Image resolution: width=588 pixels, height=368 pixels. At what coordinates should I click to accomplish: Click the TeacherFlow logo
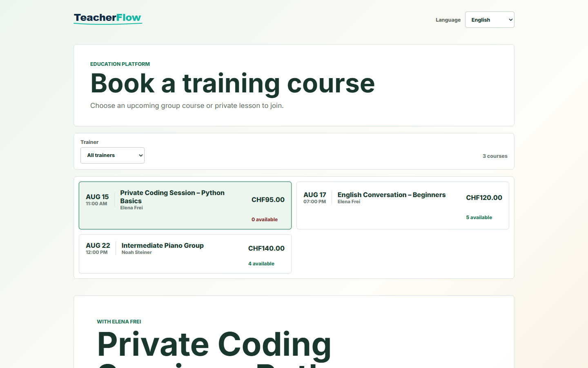[x=108, y=18]
